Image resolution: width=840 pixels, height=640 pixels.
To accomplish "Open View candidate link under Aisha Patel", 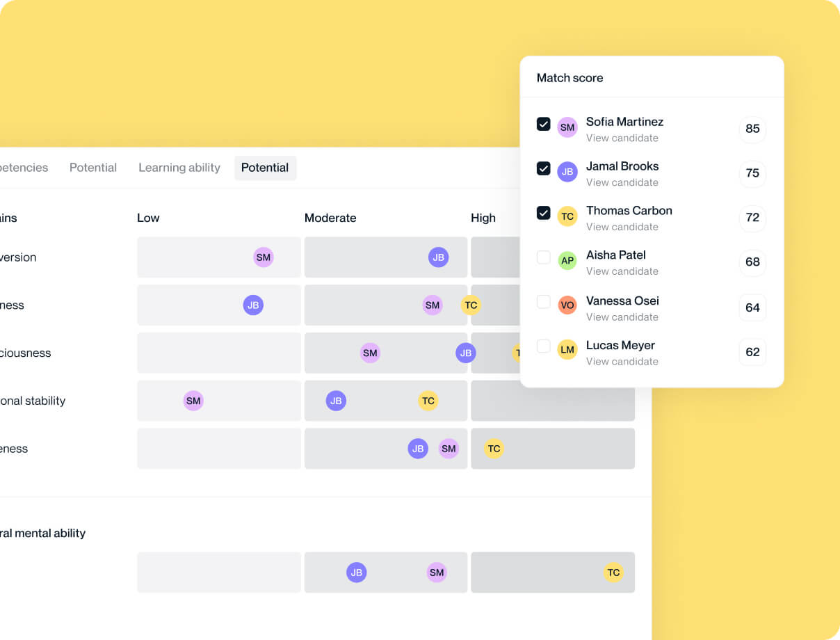I will coord(622,271).
